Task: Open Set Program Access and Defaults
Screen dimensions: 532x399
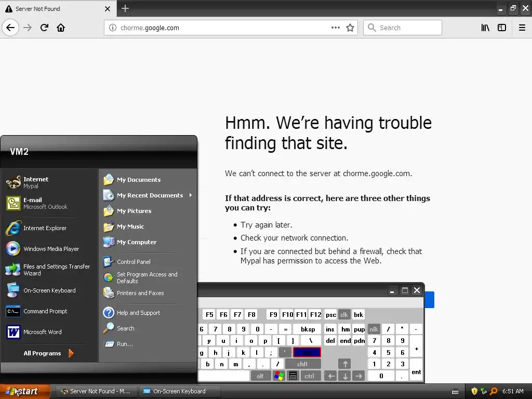Action: pyautogui.click(x=148, y=277)
